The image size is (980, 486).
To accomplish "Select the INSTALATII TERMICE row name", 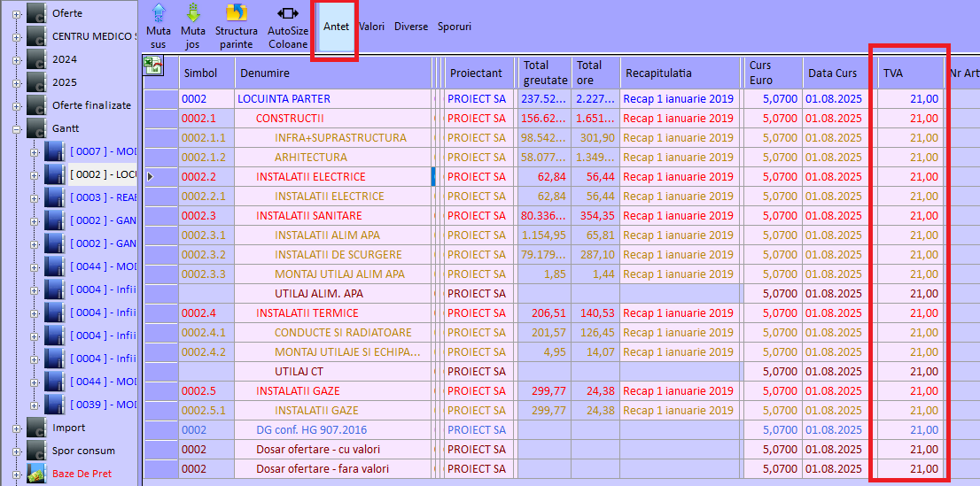I will (307, 313).
